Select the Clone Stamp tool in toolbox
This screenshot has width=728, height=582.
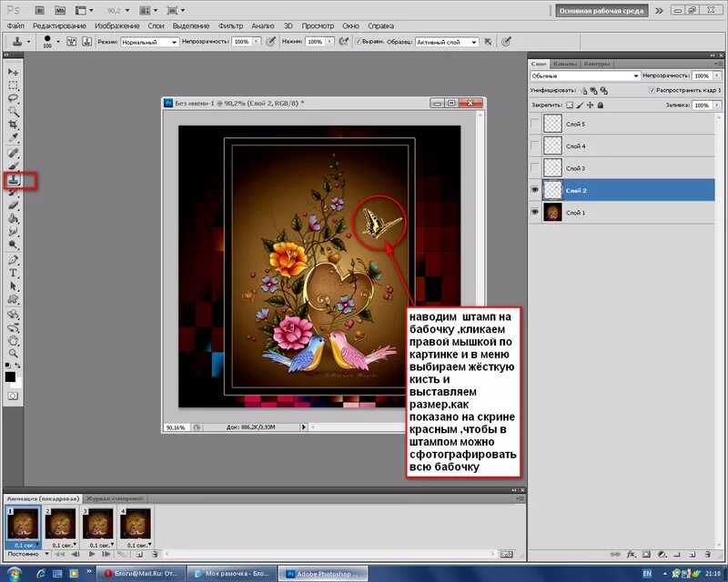point(13,180)
